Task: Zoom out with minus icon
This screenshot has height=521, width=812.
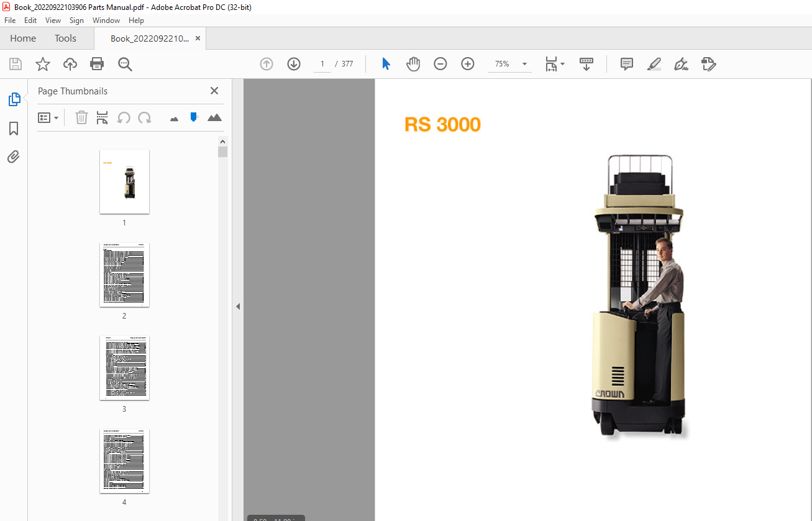Action: click(x=440, y=64)
